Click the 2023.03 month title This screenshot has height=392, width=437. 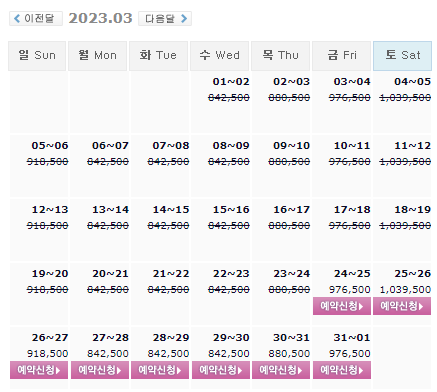pyautogui.click(x=100, y=18)
